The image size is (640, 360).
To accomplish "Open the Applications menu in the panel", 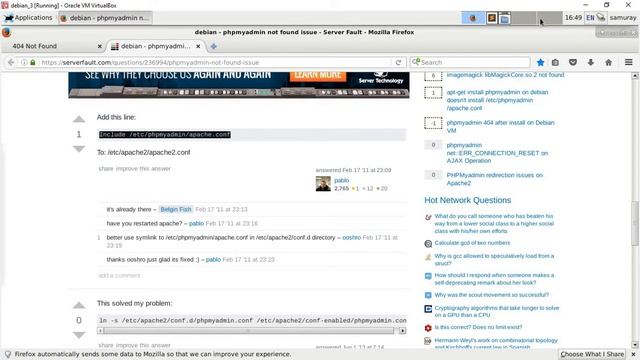I will click(x=28, y=18).
